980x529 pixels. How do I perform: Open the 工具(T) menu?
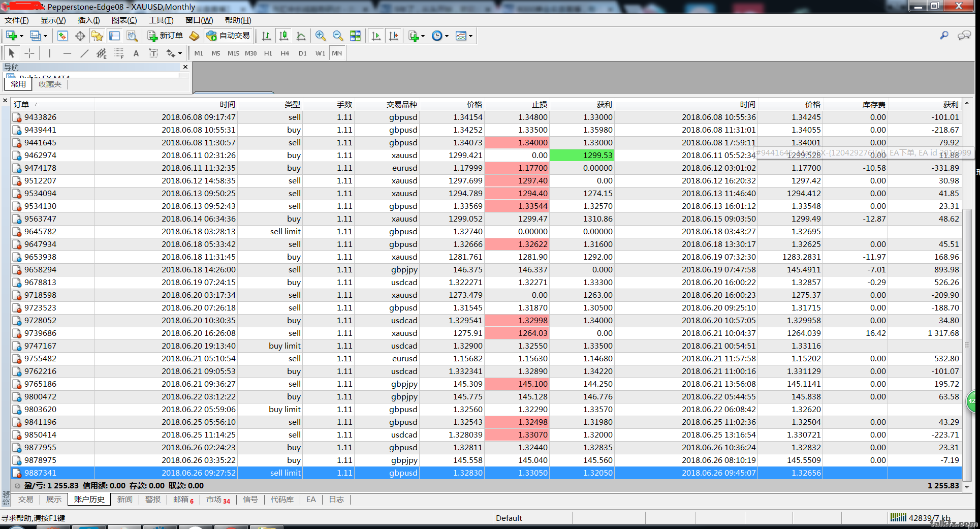161,20
